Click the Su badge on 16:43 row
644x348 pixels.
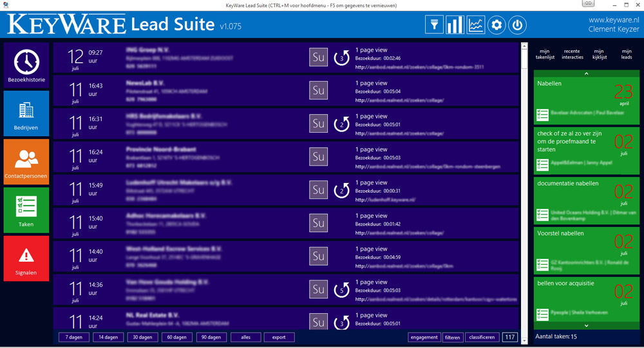tap(318, 90)
